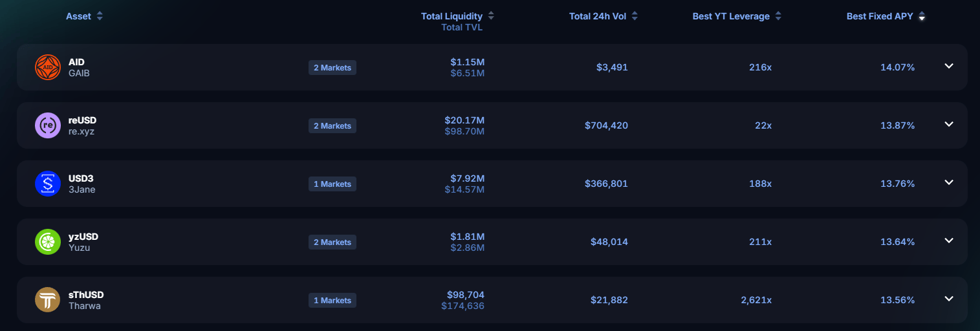Sort by Best YT Leverage arrows

tap(778, 16)
